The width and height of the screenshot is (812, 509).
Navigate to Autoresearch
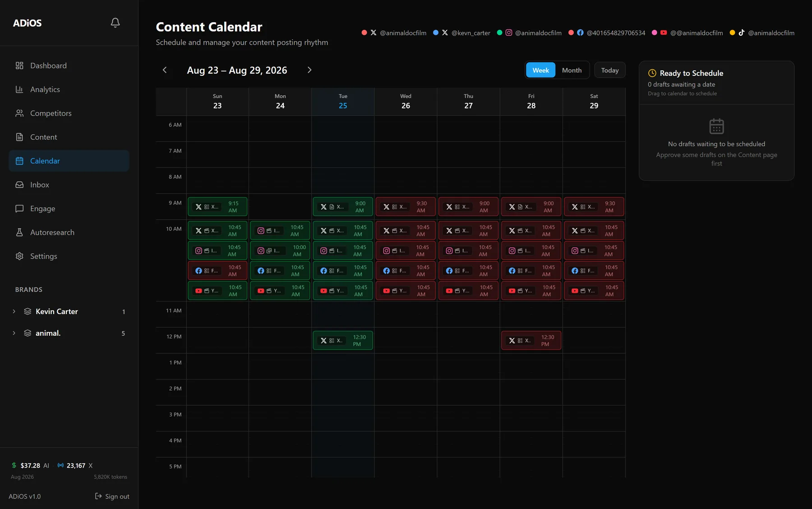(x=69, y=232)
